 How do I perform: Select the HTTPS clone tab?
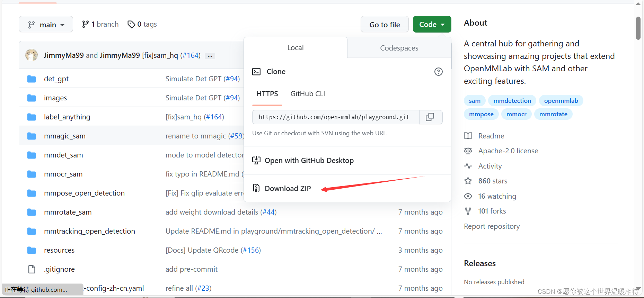coord(267,94)
